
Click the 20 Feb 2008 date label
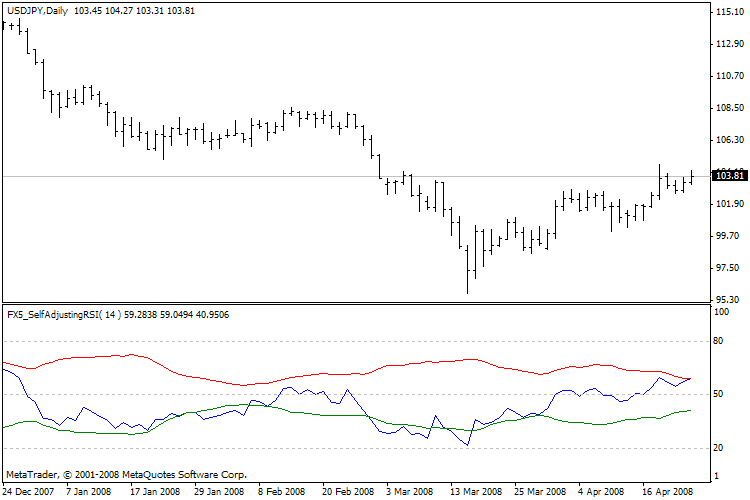(x=346, y=492)
